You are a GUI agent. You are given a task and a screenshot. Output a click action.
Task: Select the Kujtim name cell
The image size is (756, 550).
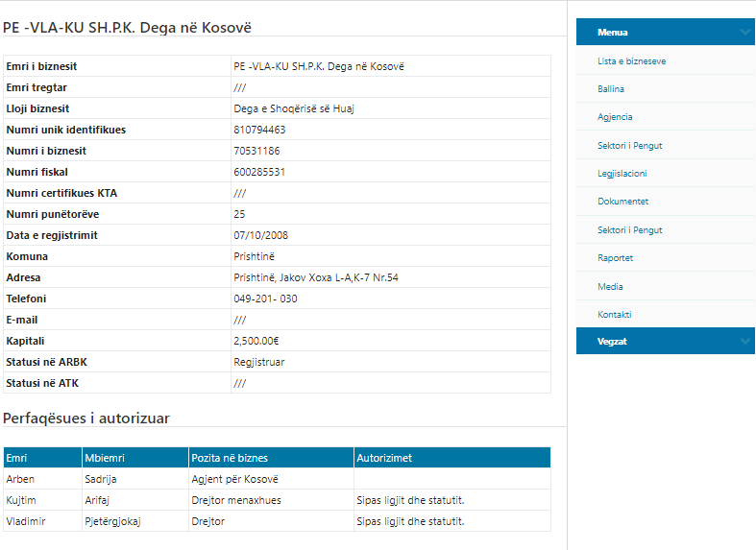[20, 500]
